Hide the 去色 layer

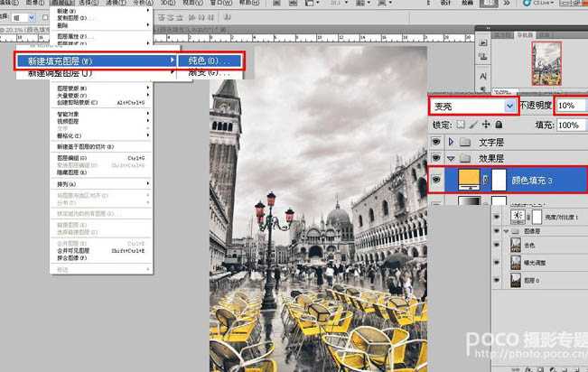click(497, 246)
